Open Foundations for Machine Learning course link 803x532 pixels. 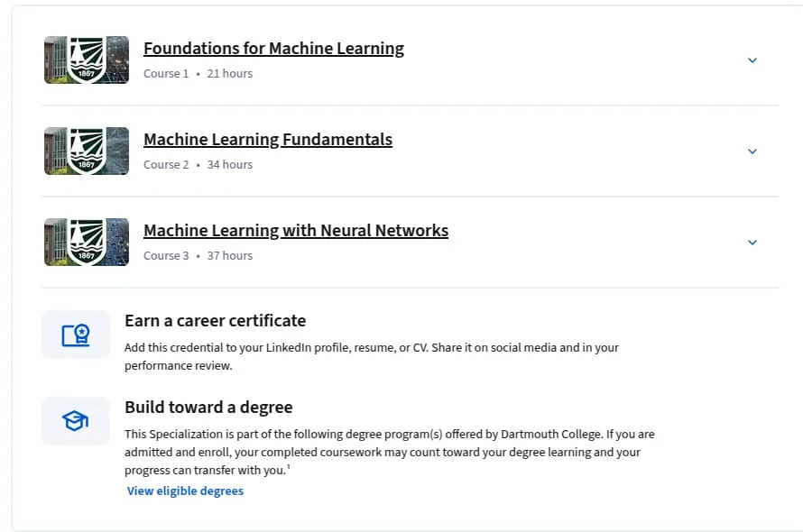tap(273, 48)
